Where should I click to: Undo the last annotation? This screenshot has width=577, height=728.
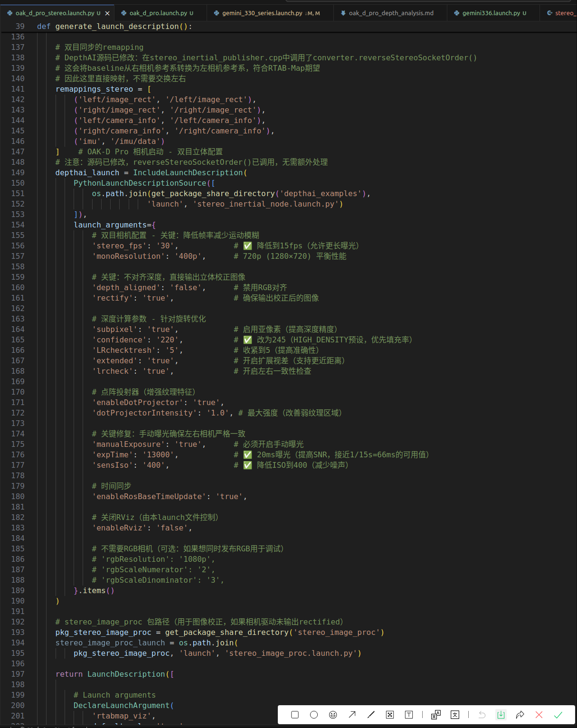(x=482, y=715)
